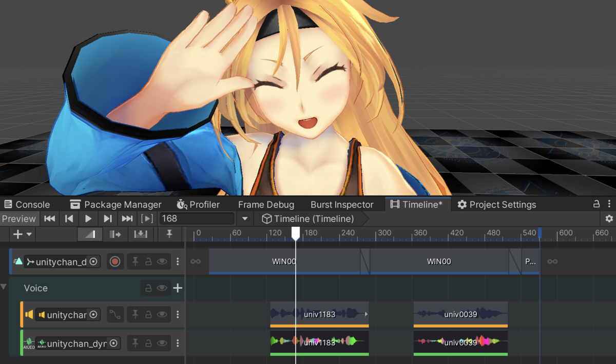
Task: Toggle the window lock icon near Project Settings
Action: 596,204
